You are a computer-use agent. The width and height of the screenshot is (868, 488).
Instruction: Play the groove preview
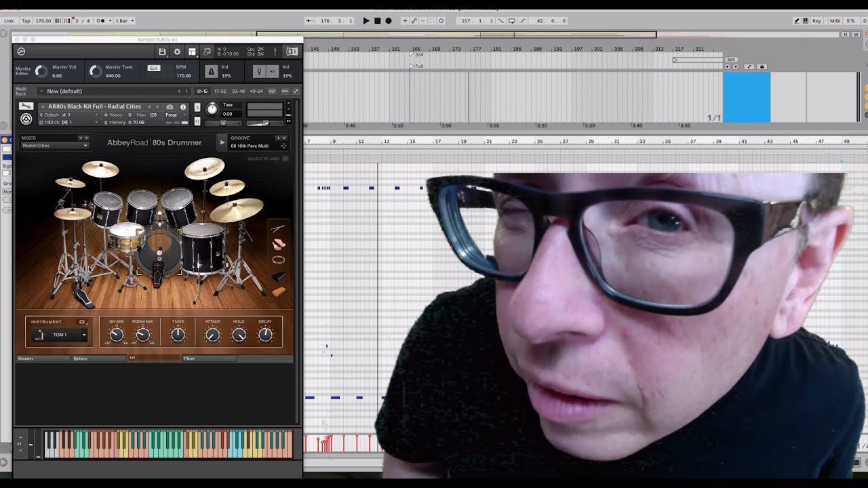point(222,142)
